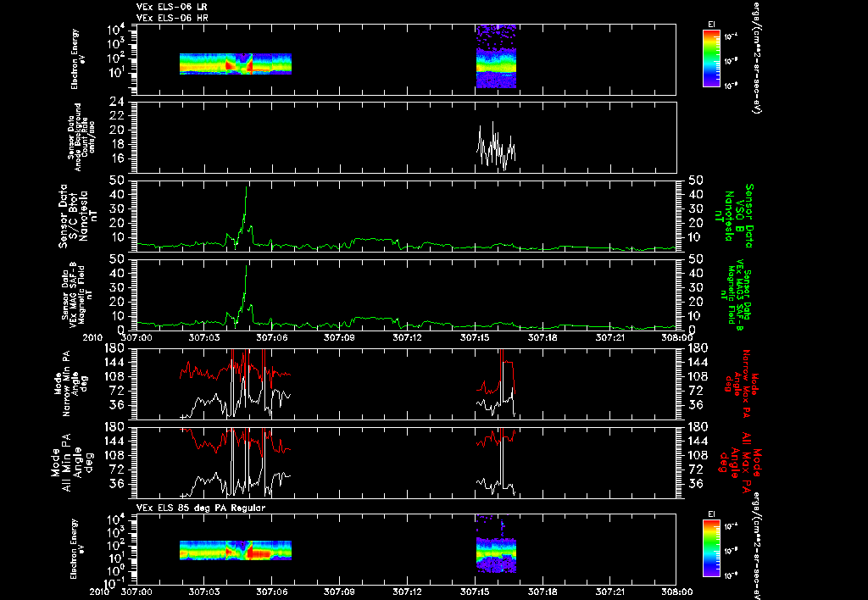Click the high-resolution spectrogram block in top panel
868x600 pixels.
496,56
